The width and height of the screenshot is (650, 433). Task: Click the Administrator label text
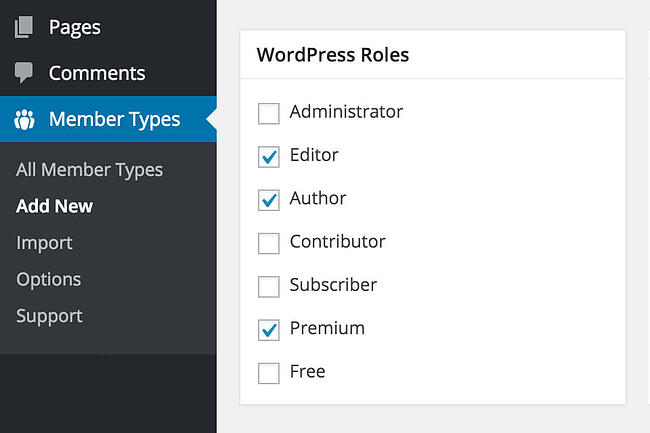[x=346, y=112]
